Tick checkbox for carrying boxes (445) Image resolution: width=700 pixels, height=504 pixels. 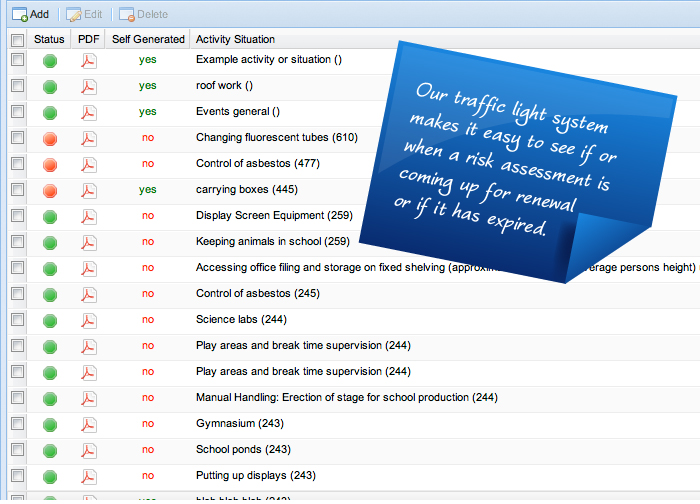click(x=17, y=189)
